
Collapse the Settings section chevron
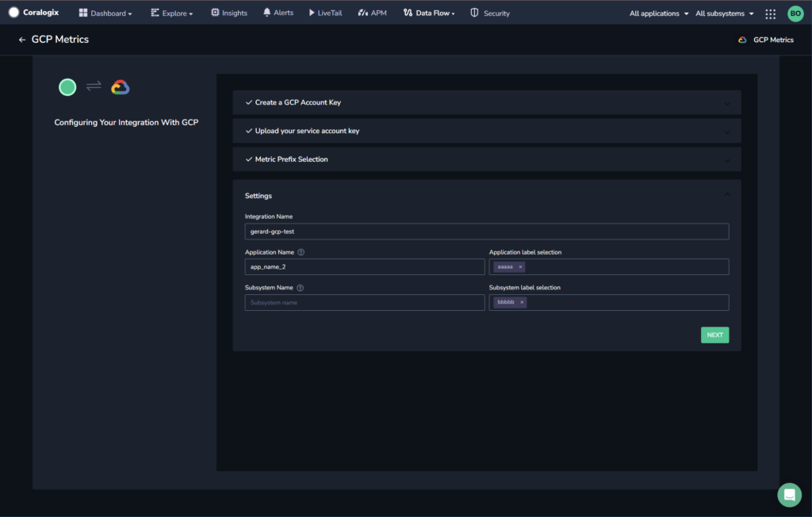[x=727, y=195]
